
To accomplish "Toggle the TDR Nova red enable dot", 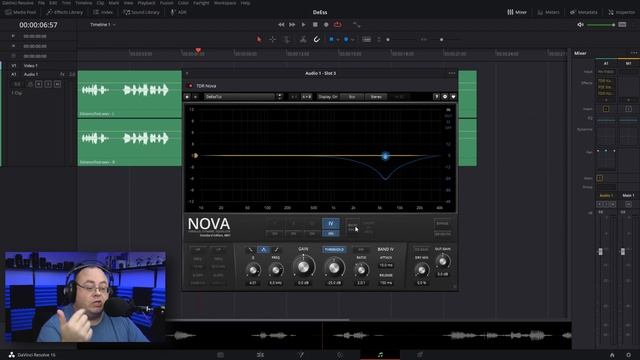I will (x=190, y=86).
